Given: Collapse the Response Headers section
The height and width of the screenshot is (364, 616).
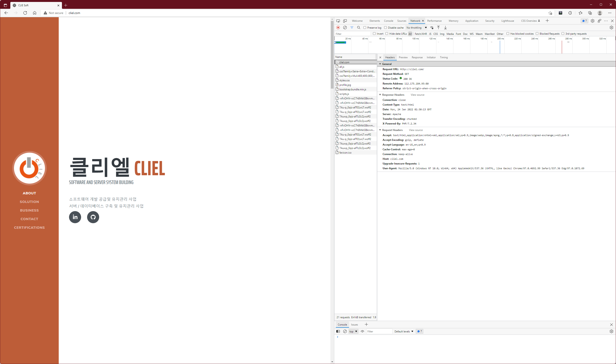Looking at the screenshot, I should tap(380, 95).
